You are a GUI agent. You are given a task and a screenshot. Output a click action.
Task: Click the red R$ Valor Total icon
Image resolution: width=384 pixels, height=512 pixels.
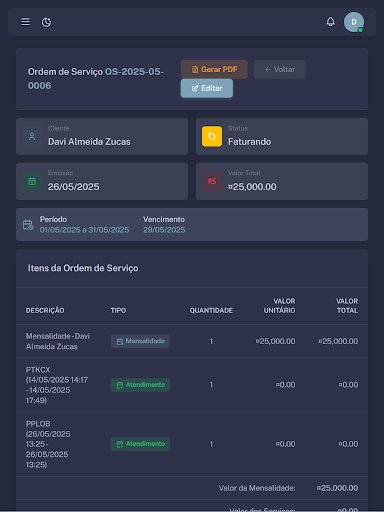click(212, 181)
